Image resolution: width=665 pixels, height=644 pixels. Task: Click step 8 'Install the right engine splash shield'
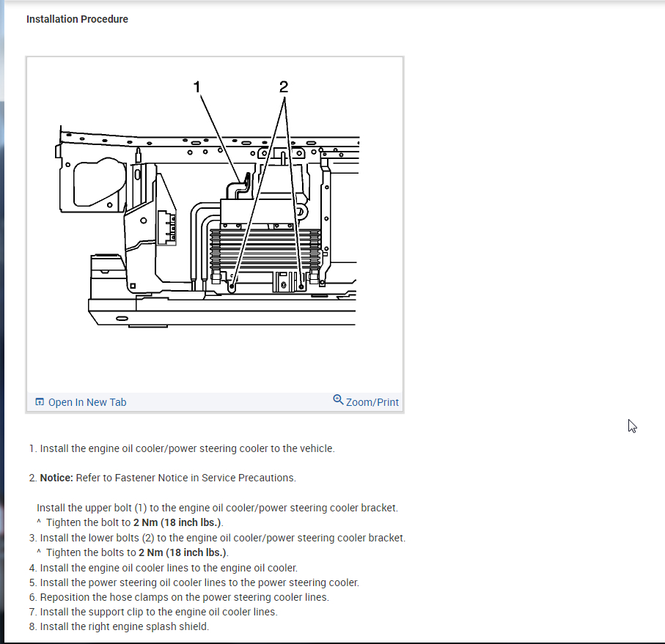point(124,626)
